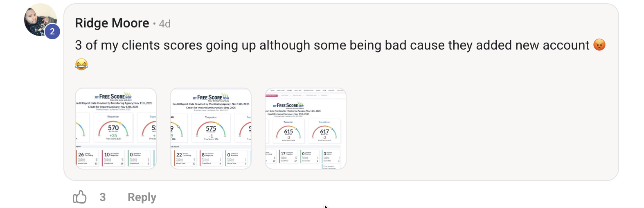This screenshot has width=644, height=208.
Task: Click the laughing crying emoji
Action: pyautogui.click(x=81, y=64)
